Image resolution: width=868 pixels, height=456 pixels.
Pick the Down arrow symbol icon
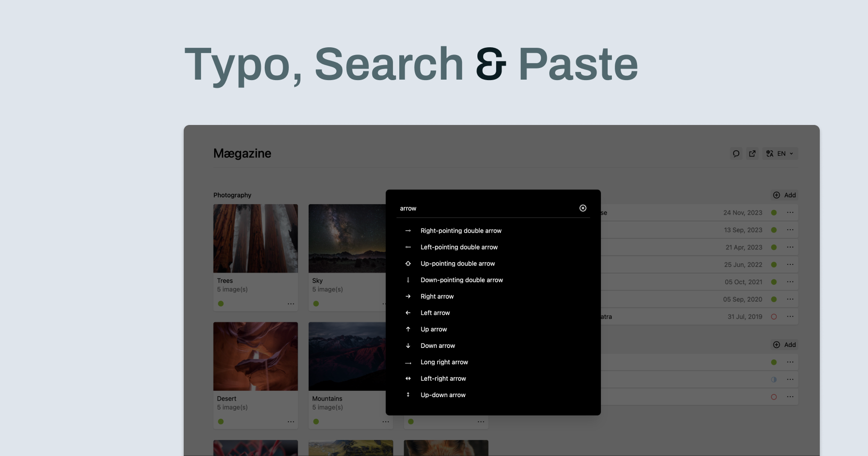(x=408, y=345)
